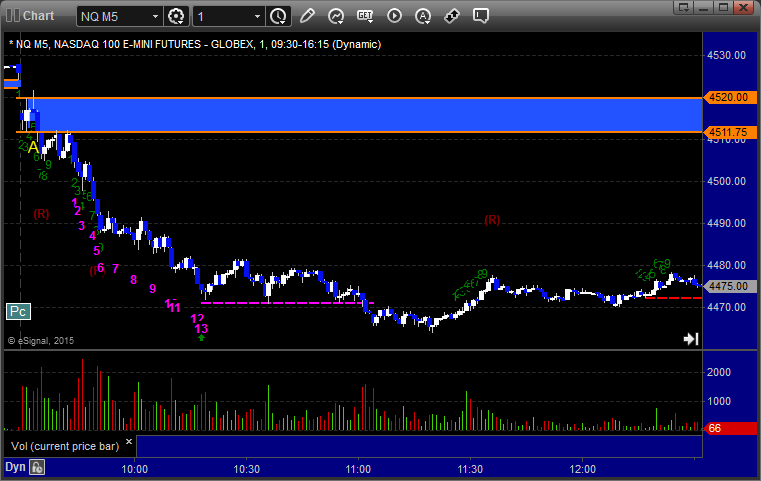The image size is (761, 481).
Task: Jump to latest bar arrow icon
Action: pos(691,339)
